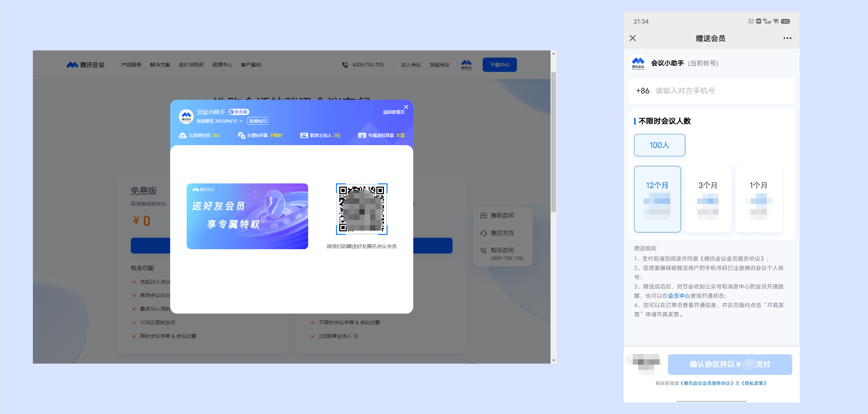868x414 pixels.
Task: Click the +86 country code prefix
Action: pyautogui.click(x=642, y=91)
